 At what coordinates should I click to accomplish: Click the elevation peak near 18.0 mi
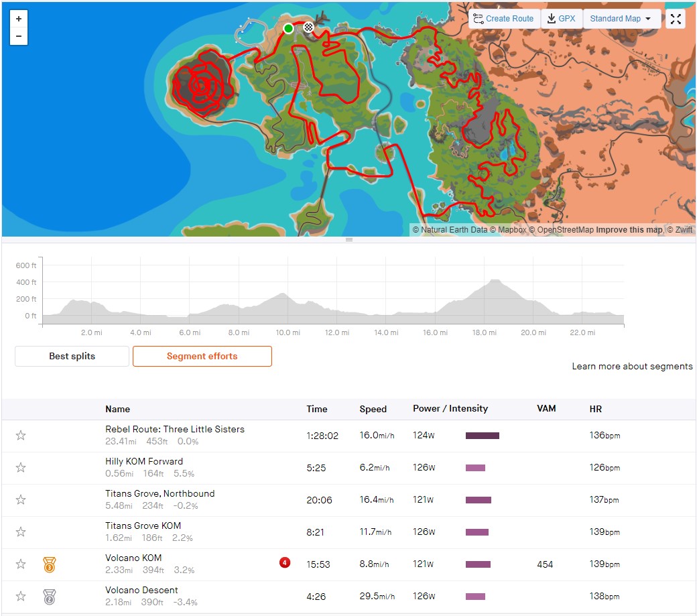point(495,281)
